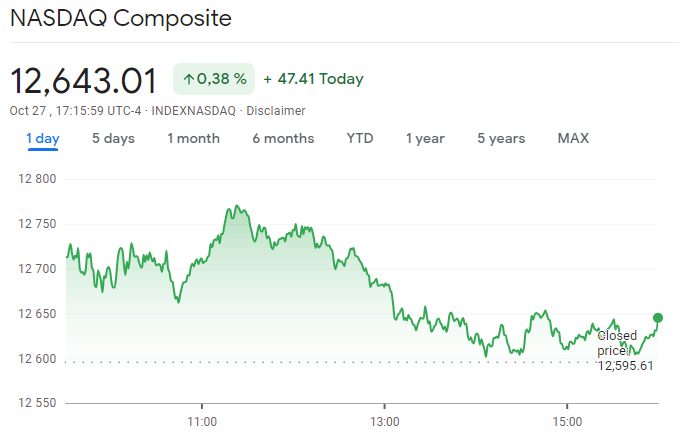The image size is (679, 442).
Task: Show the 1 month chart range
Action: point(193,138)
